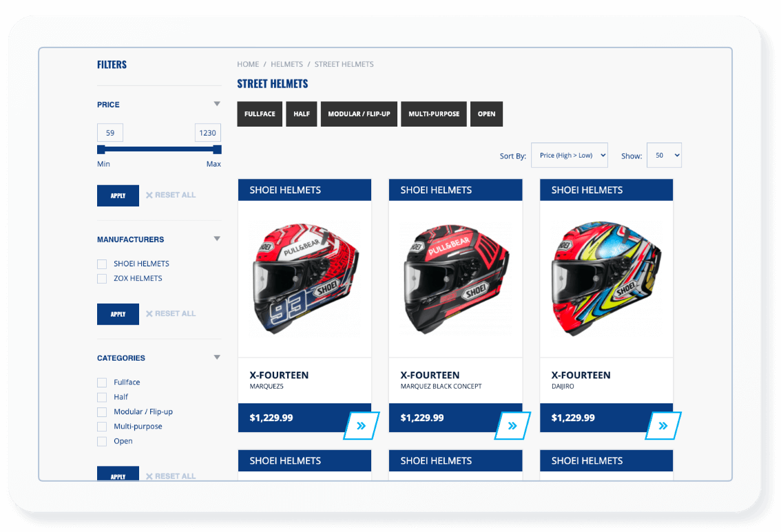Collapse the Manufacturers section arrow
Screen dimensions: 781x532
click(x=217, y=239)
